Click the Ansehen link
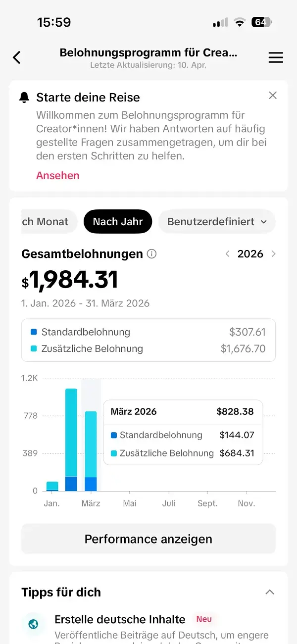Screen dimensions: 297x644 coord(57,176)
